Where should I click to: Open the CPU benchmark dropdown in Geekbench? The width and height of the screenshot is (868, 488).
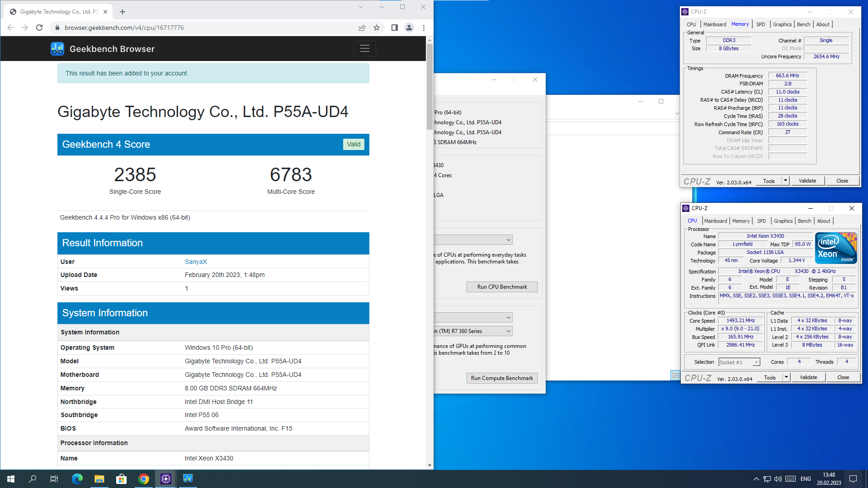[473, 239]
